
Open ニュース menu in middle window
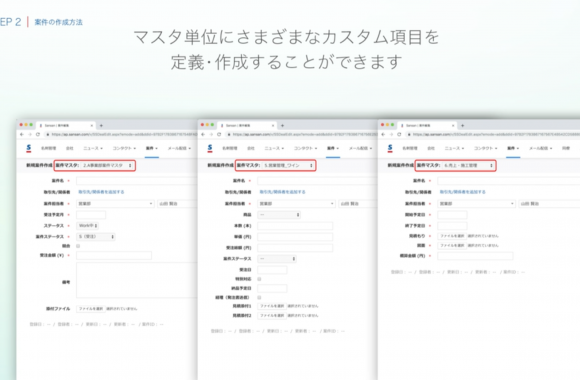[274, 148]
